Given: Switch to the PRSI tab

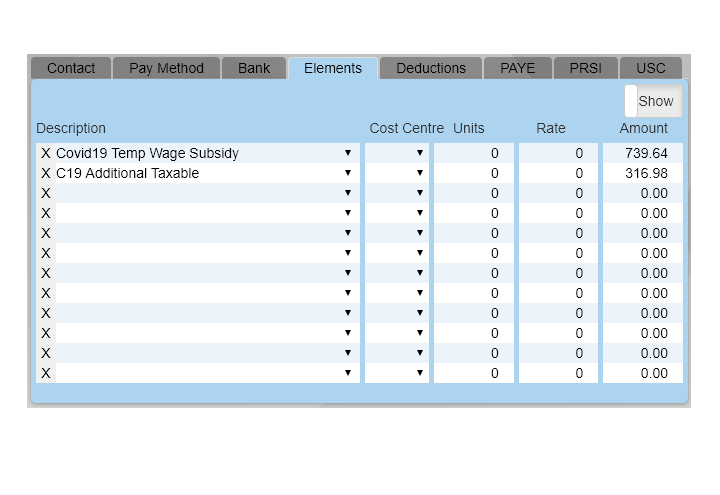Looking at the screenshot, I should click(585, 68).
